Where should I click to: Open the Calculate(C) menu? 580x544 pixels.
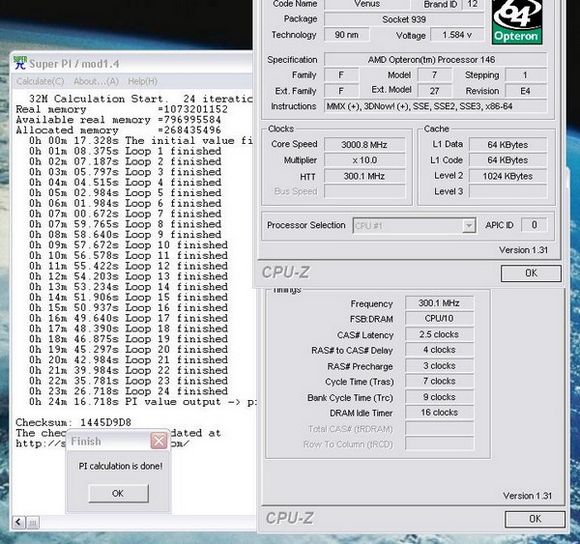[40, 81]
